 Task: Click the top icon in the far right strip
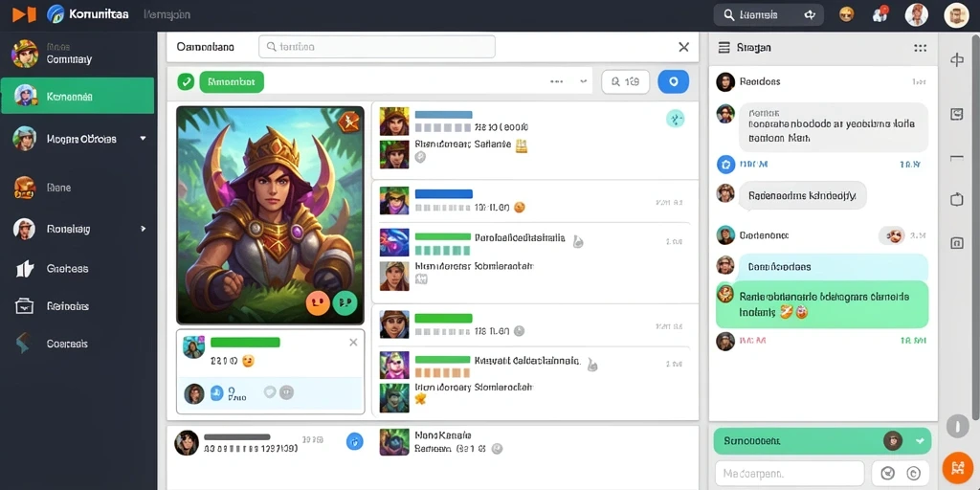957,60
